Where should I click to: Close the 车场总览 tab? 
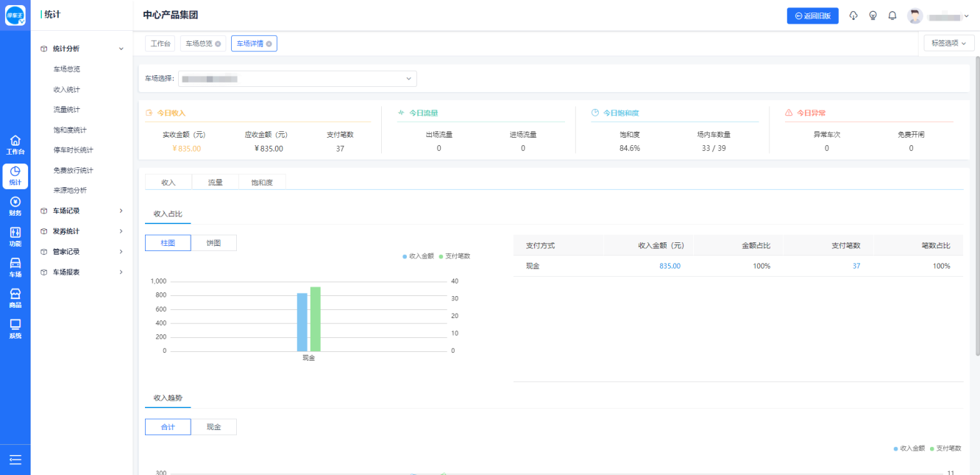(218, 44)
